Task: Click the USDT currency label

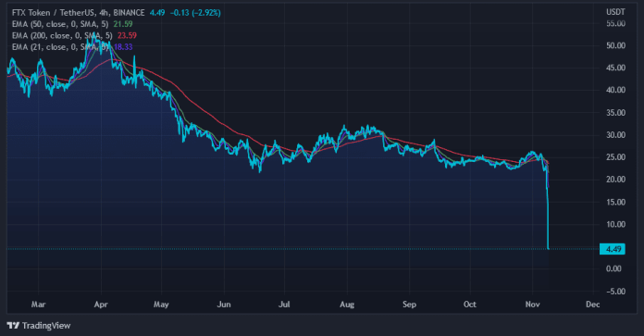Action: coord(615,12)
